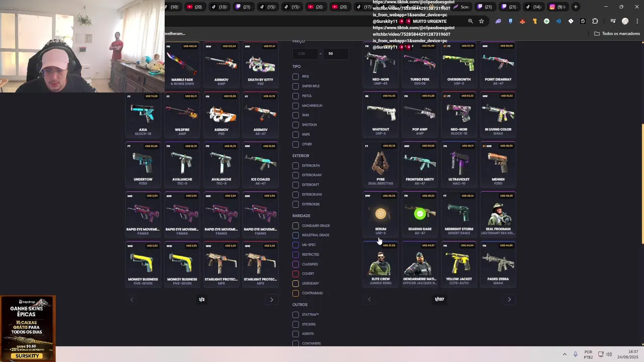The width and height of the screenshot is (644, 362).
Task: Click the green plus circle extension icon
Action: (x=546, y=21)
